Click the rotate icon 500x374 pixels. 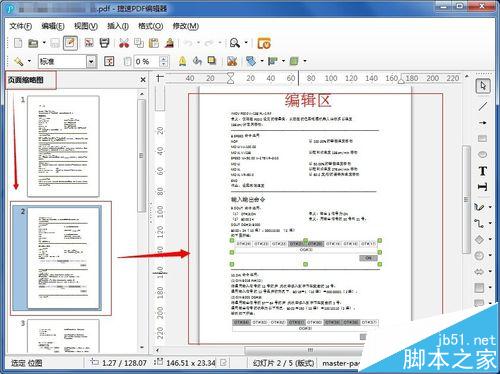click(197, 61)
